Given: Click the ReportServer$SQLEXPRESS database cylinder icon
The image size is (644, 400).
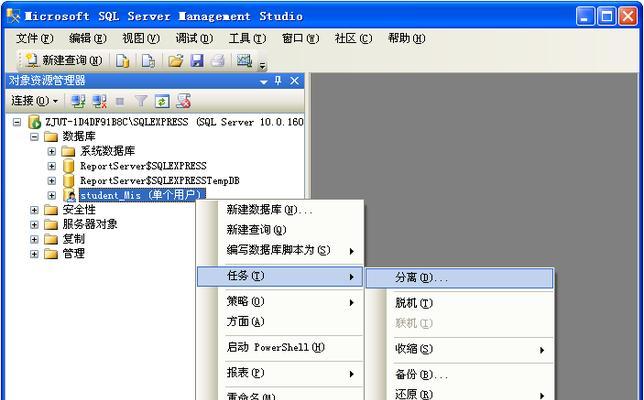Looking at the screenshot, I should coord(68,166).
